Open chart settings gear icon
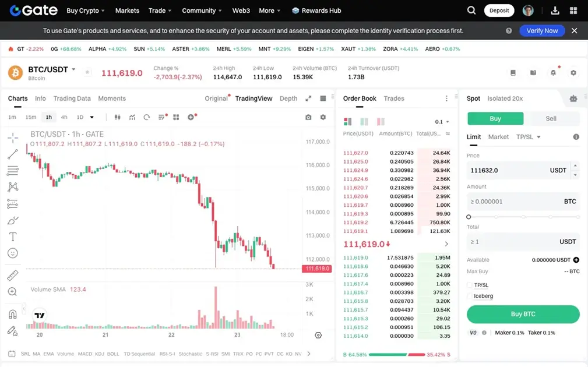This screenshot has height=367, width=588. [323, 117]
